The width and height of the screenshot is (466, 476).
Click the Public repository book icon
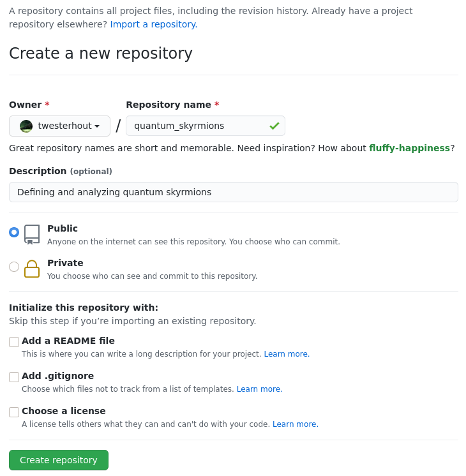32,234
